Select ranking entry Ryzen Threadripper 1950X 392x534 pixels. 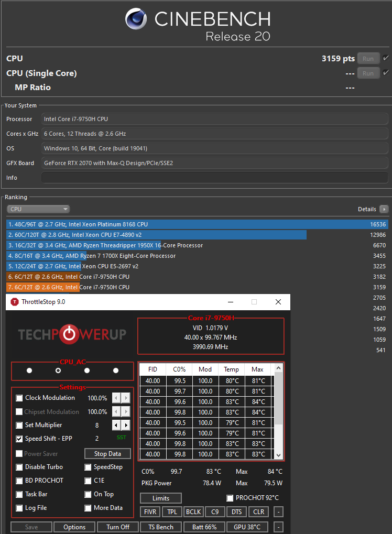coord(197,245)
